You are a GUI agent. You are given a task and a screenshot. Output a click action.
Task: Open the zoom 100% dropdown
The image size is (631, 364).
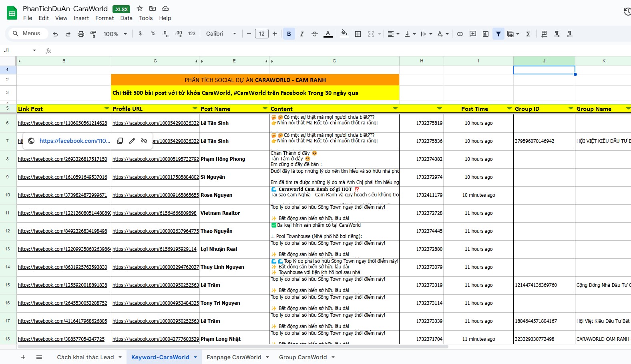click(115, 34)
